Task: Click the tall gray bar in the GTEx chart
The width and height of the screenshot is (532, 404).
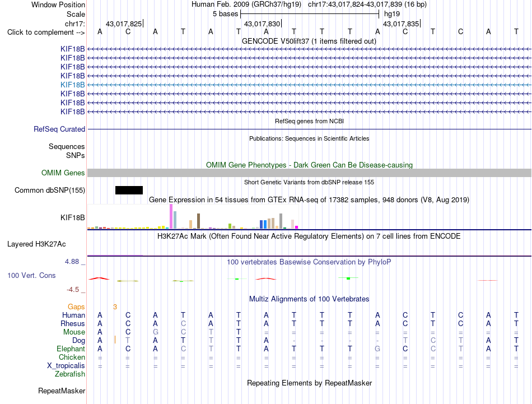Action: [x=281, y=221]
